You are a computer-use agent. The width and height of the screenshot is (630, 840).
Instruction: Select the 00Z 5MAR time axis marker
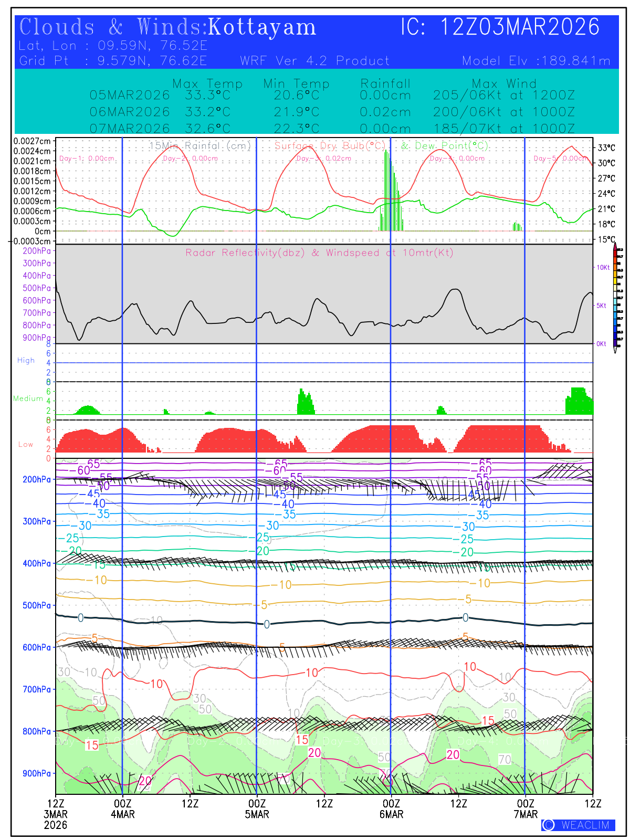(257, 808)
